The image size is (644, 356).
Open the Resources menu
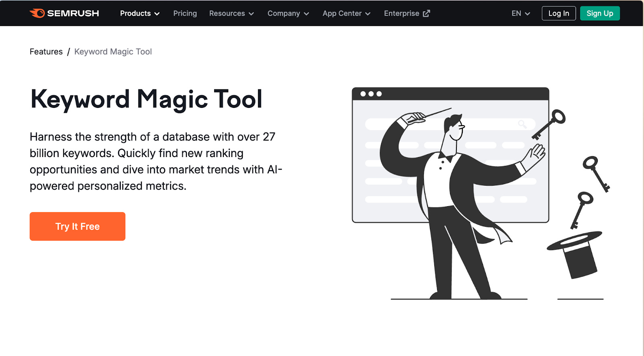[x=231, y=13]
